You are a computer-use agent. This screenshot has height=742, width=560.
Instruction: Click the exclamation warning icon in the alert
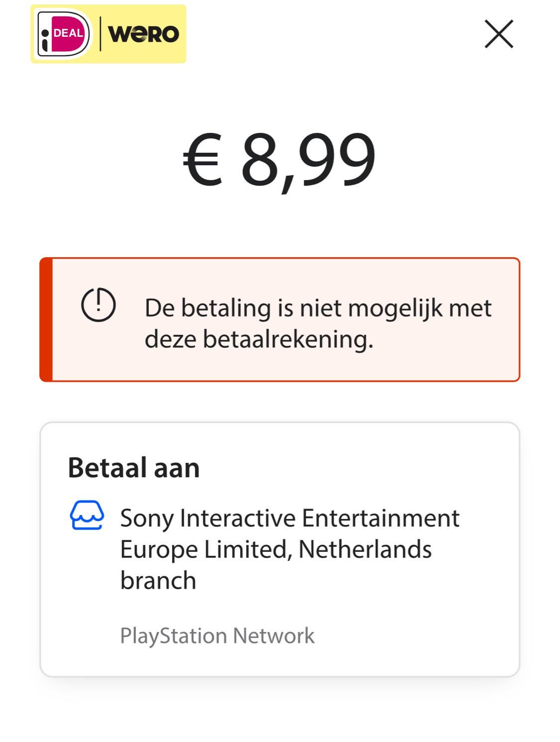99,304
